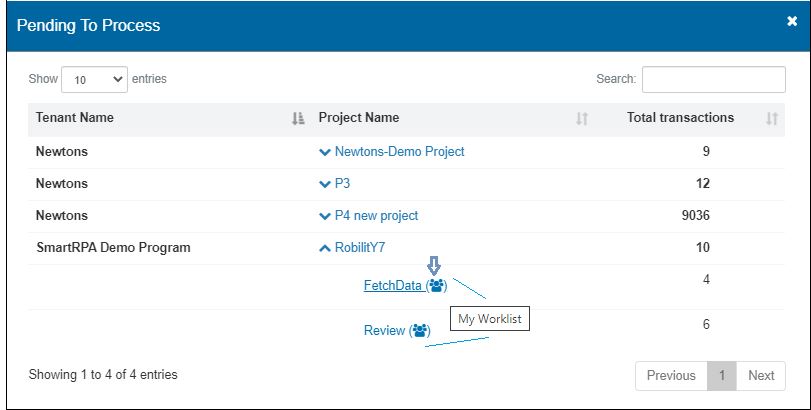Click into the Search input field
Screen dimensions: 811x410
[713, 79]
